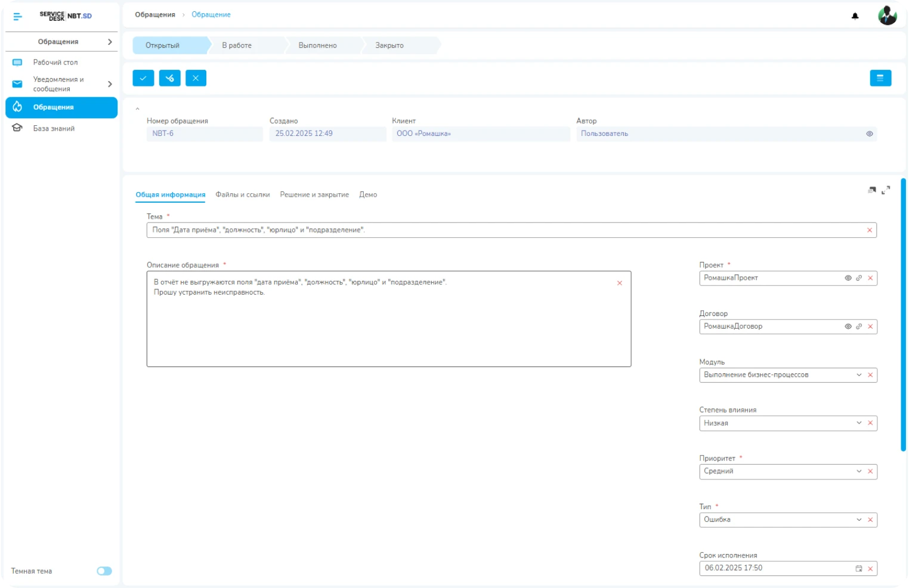The width and height of the screenshot is (909, 588).
Task: Open the Решение и закрытие tab
Action: 314,194
